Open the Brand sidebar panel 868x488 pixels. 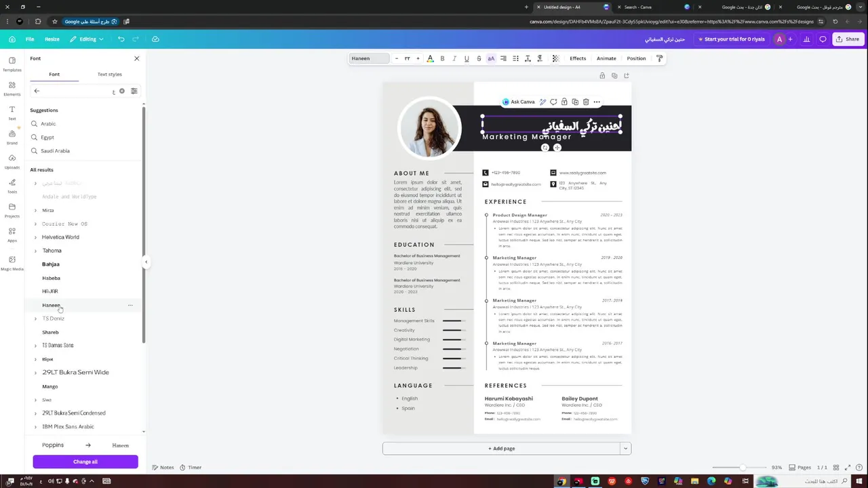pos(12,137)
